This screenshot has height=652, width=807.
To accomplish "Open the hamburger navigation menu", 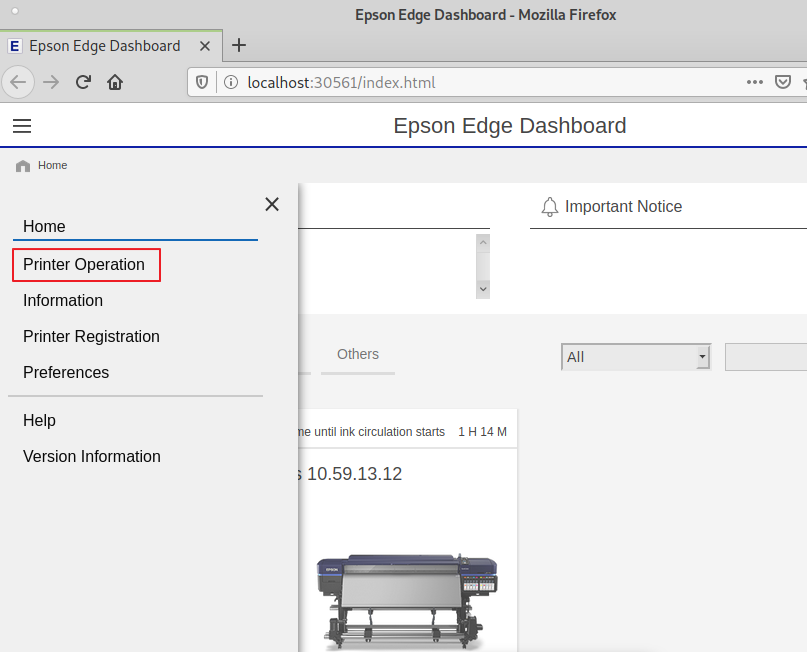I will [x=22, y=125].
